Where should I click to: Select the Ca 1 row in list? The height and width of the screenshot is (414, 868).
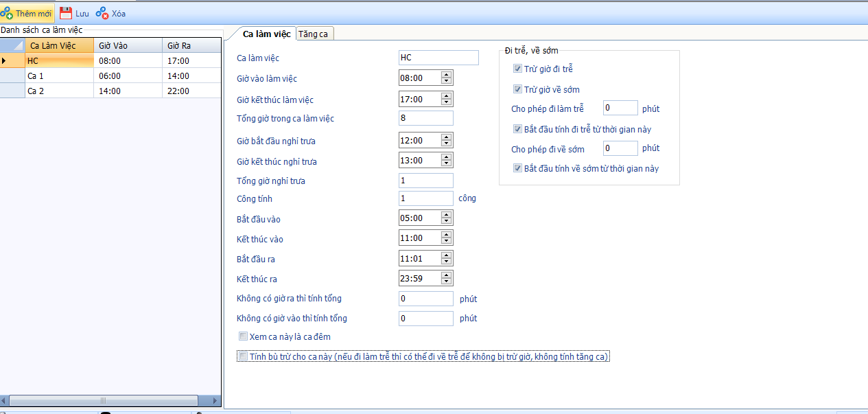[x=58, y=76]
